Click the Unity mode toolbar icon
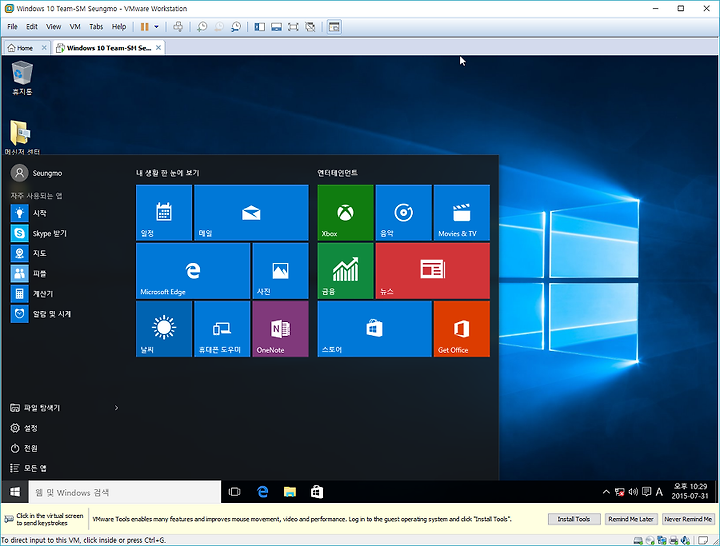 point(310,27)
